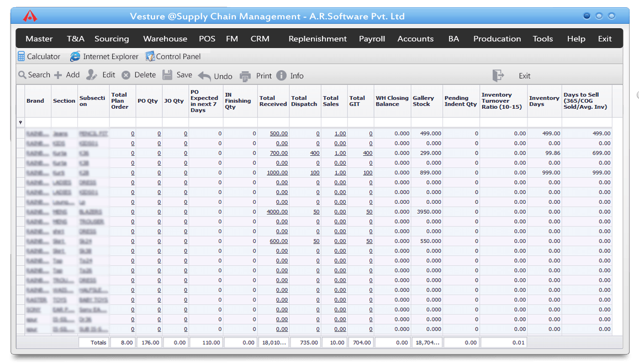
Task: Click the Undo toolbar label
Action: click(223, 76)
